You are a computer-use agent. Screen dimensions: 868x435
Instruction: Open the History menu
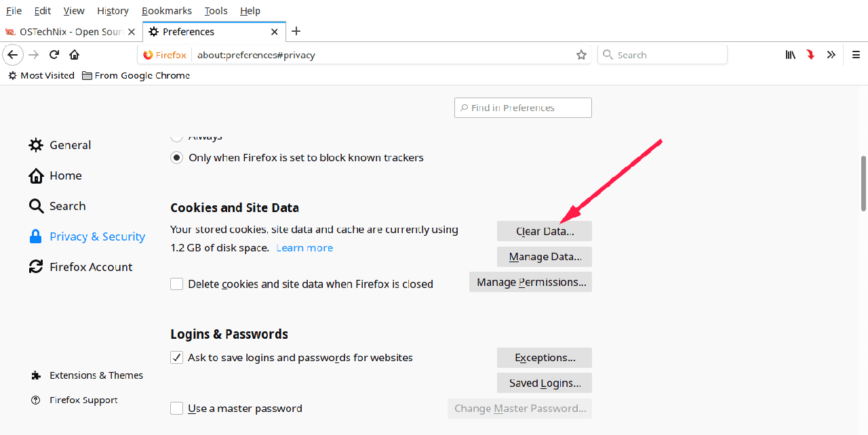tap(113, 11)
